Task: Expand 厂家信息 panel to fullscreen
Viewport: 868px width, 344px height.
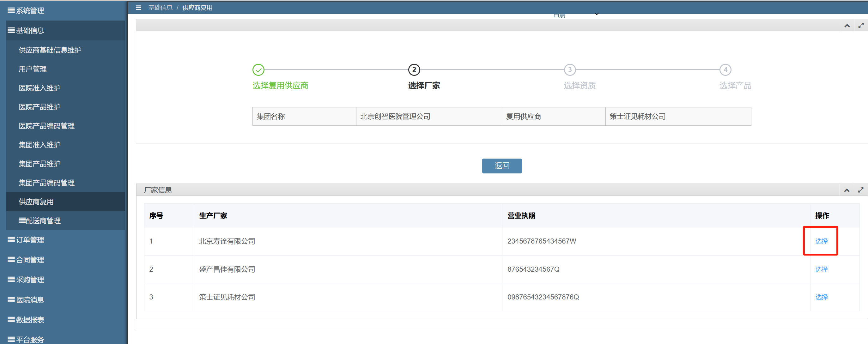Action: click(x=861, y=190)
